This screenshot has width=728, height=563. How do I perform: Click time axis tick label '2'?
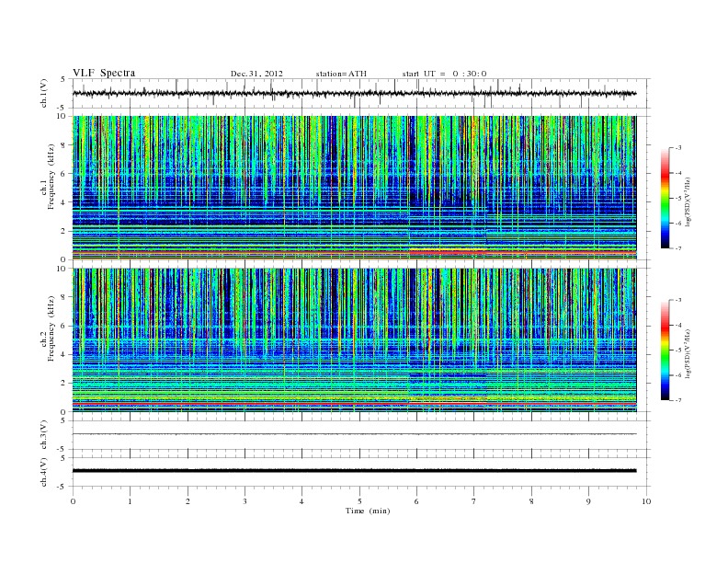(188, 501)
